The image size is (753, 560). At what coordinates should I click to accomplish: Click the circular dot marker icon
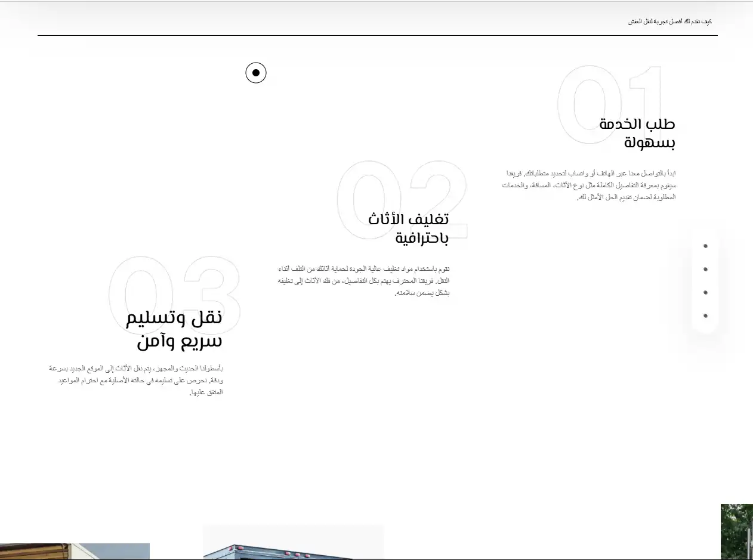point(256,73)
